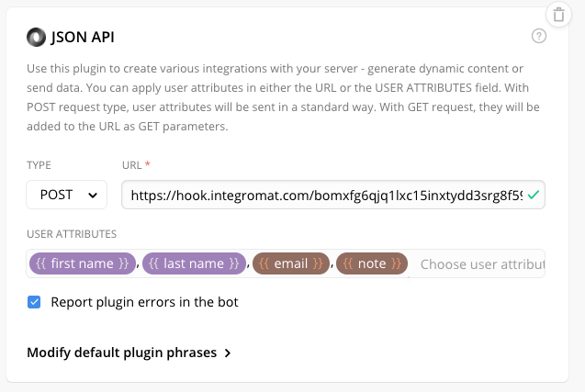Select the last name attribute tag
This screenshot has width=585, height=392.
point(194,263)
